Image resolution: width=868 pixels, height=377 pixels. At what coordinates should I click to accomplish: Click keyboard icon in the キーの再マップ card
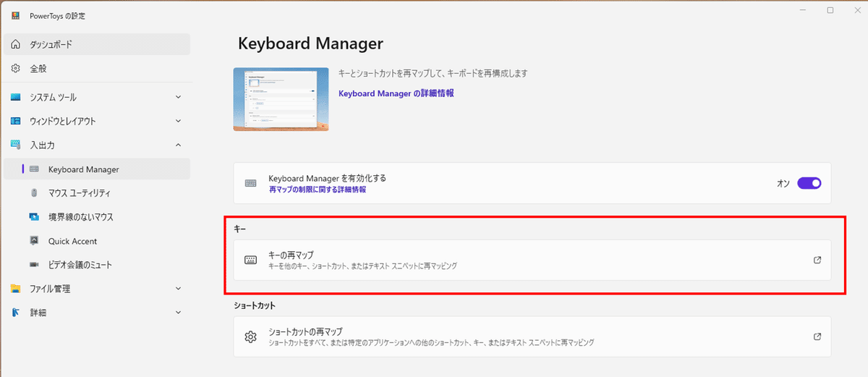coord(251,260)
